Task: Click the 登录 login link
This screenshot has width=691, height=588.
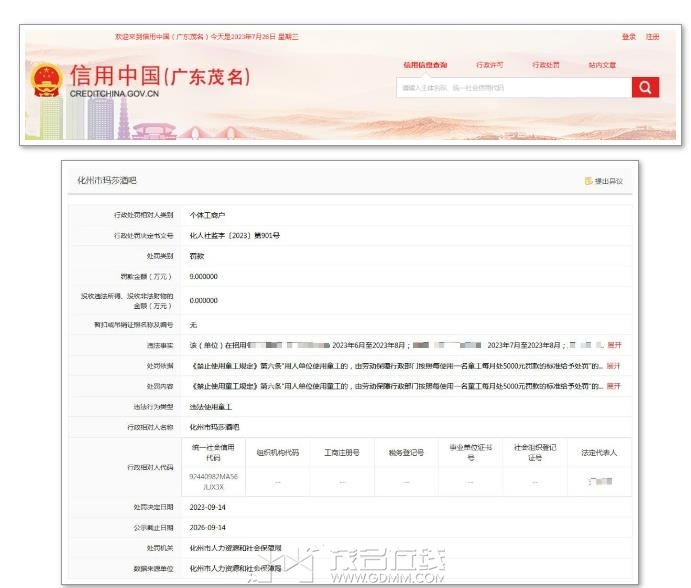Action: click(628, 37)
